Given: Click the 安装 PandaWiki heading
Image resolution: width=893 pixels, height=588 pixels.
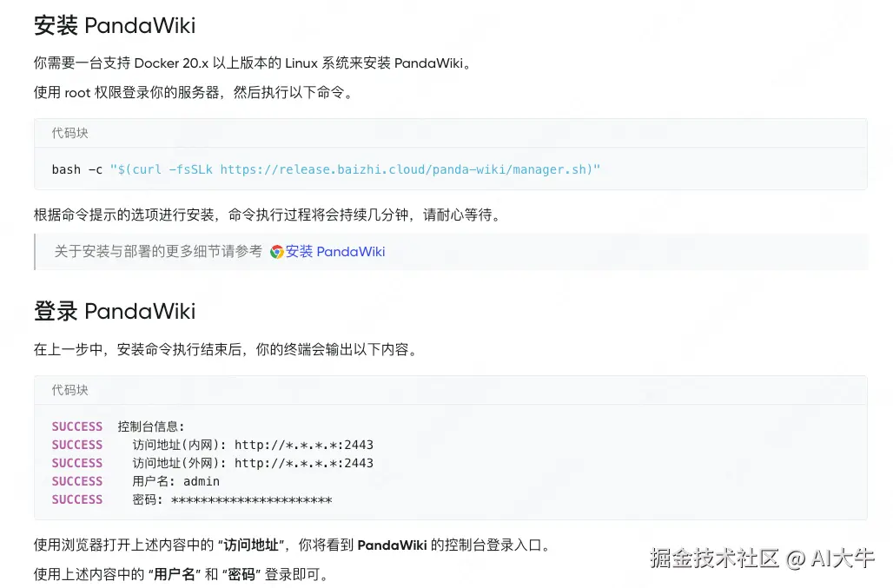Looking at the screenshot, I should pyautogui.click(x=115, y=25).
